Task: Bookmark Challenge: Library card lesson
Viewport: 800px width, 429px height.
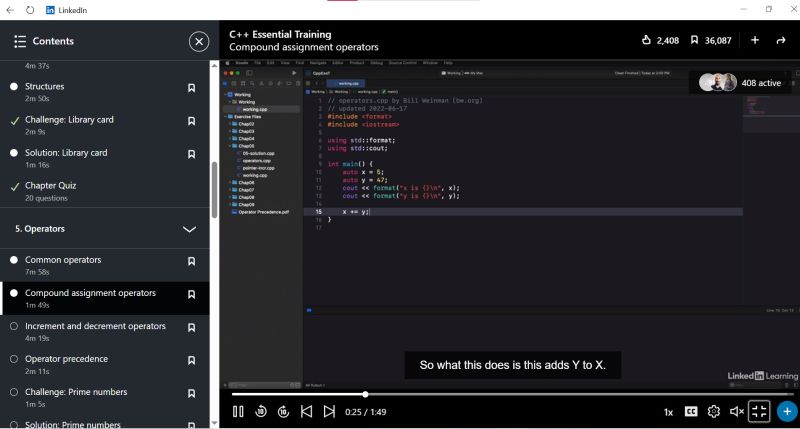Action: (191, 121)
